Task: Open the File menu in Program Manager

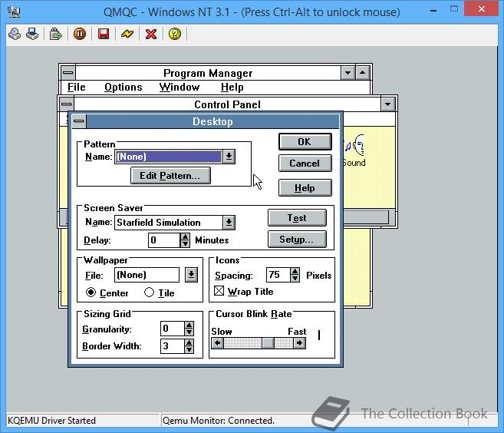Action: click(77, 88)
